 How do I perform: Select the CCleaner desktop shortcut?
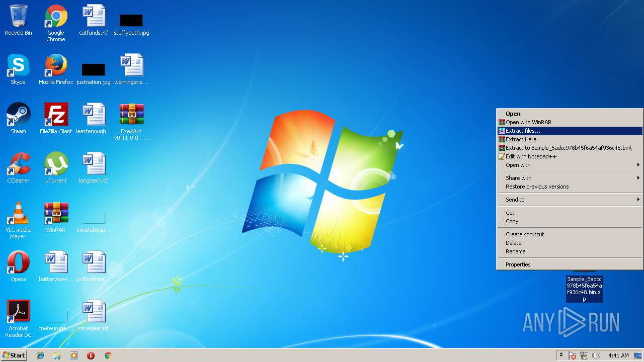18,168
